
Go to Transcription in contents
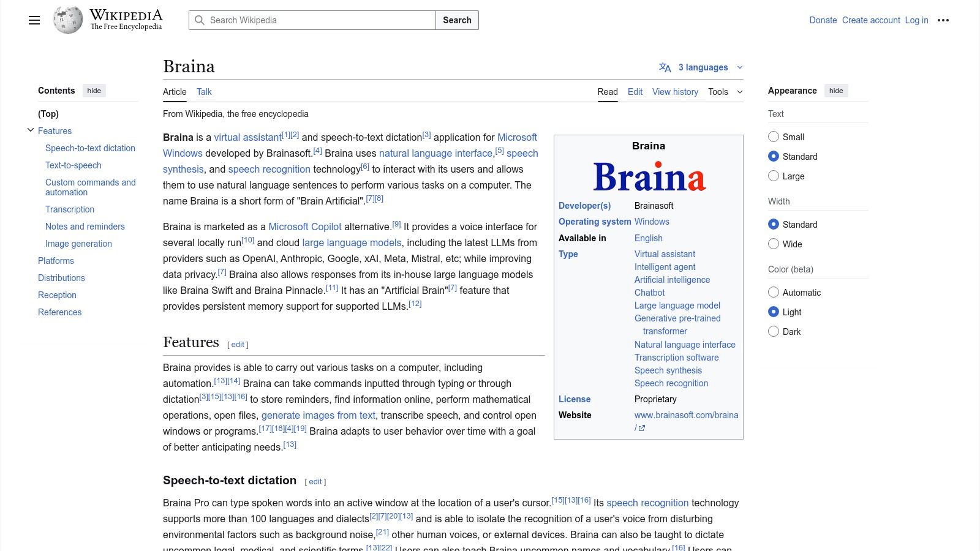(x=70, y=209)
